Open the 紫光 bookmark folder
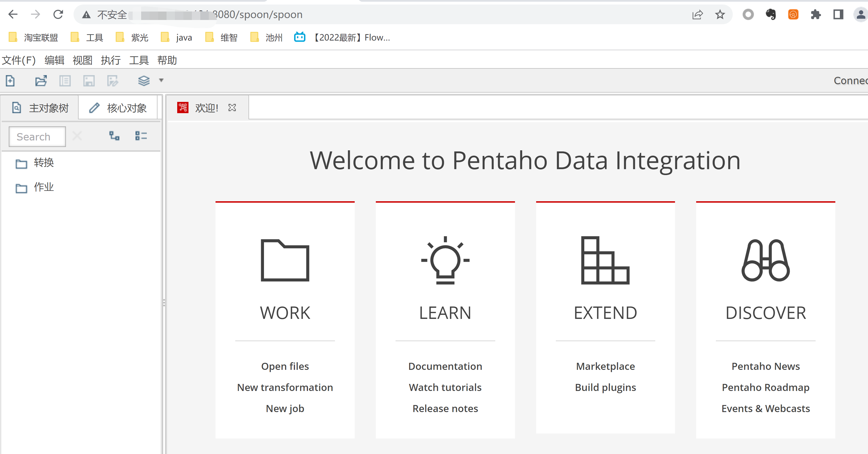 coord(132,37)
